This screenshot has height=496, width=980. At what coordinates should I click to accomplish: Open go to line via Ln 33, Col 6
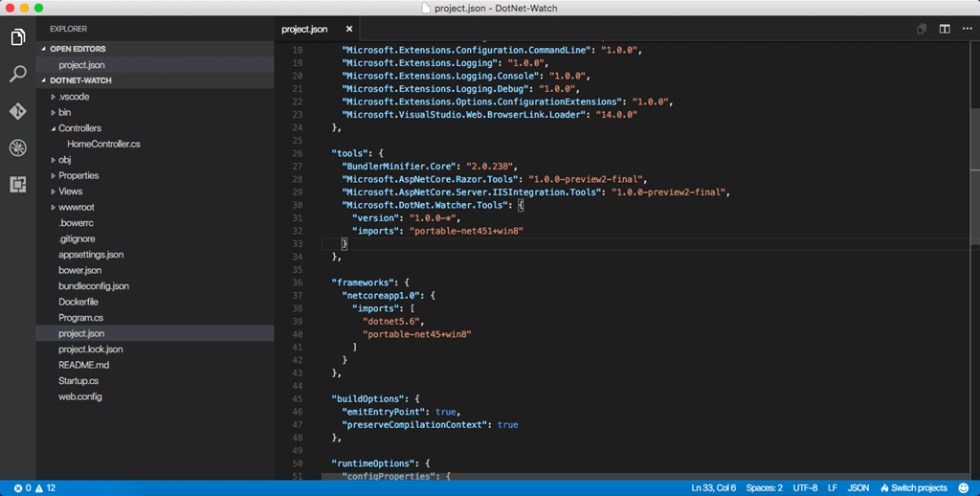coord(714,488)
